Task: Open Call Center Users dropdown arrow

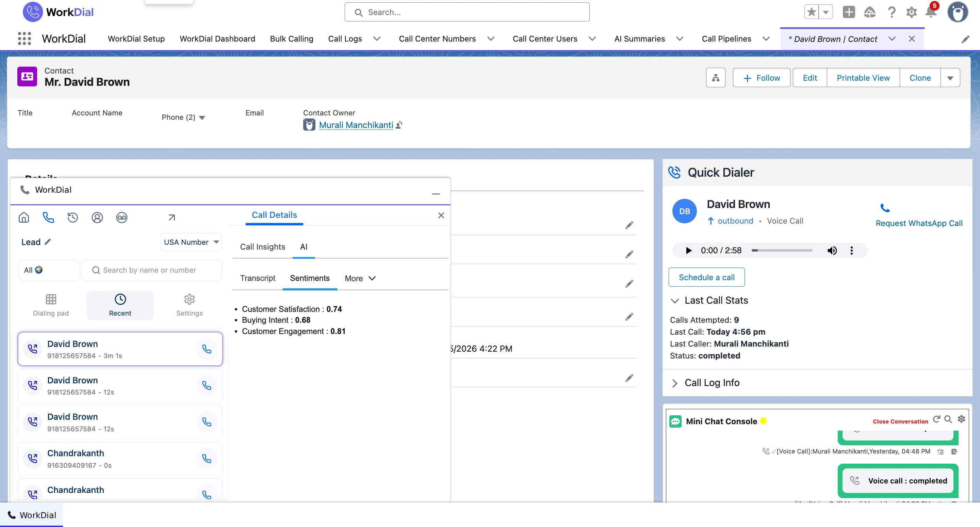Action: pyautogui.click(x=592, y=39)
